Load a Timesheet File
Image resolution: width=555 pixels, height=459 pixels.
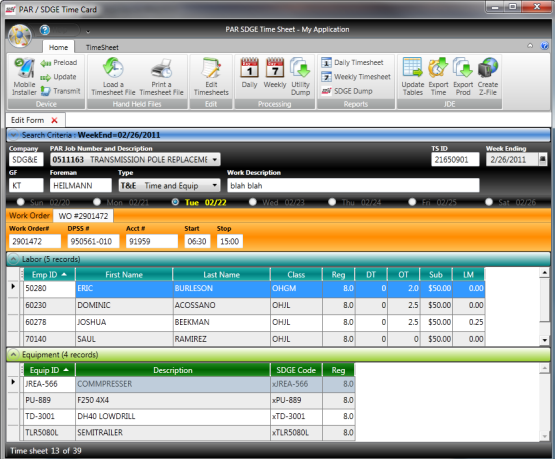[x=113, y=76]
